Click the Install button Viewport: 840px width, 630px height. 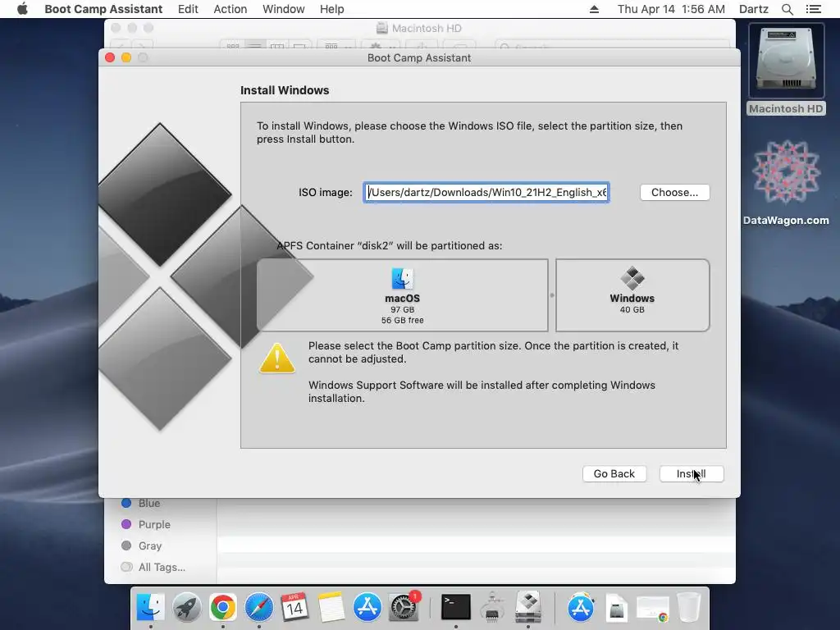pos(692,473)
